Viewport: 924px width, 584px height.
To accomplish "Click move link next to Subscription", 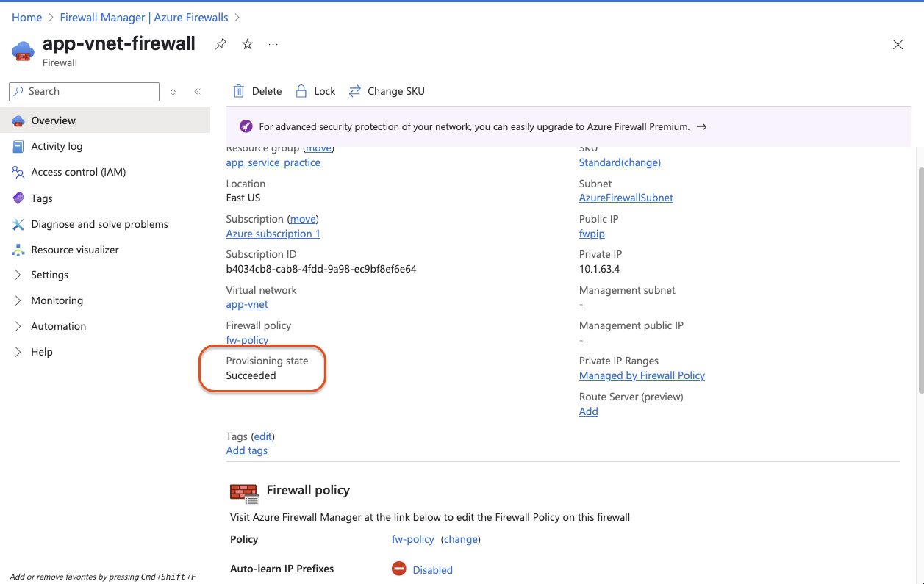I will (303, 219).
